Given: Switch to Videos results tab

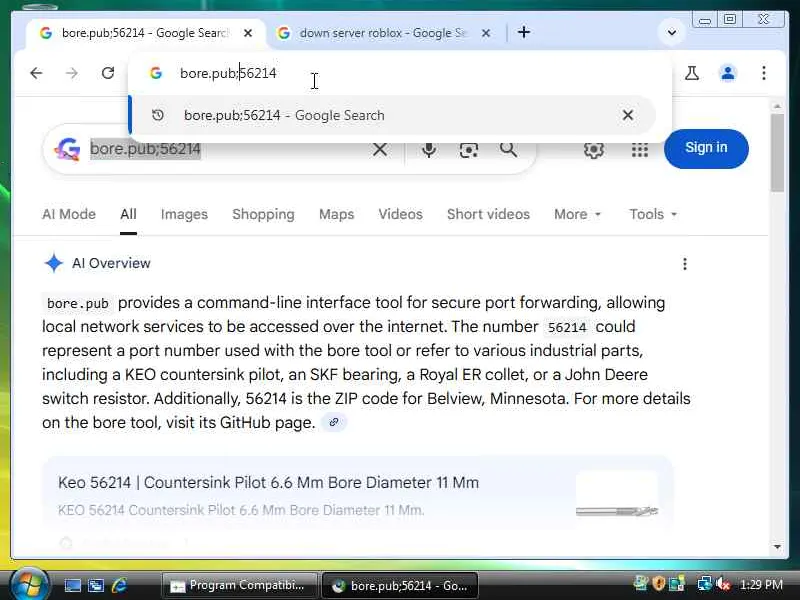Looking at the screenshot, I should tap(401, 214).
